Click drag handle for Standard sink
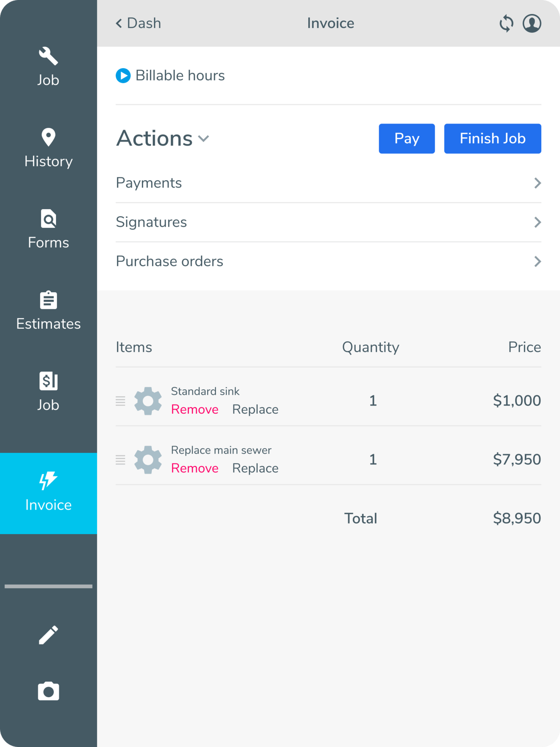Image resolution: width=560 pixels, height=747 pixels. (120, 401)
